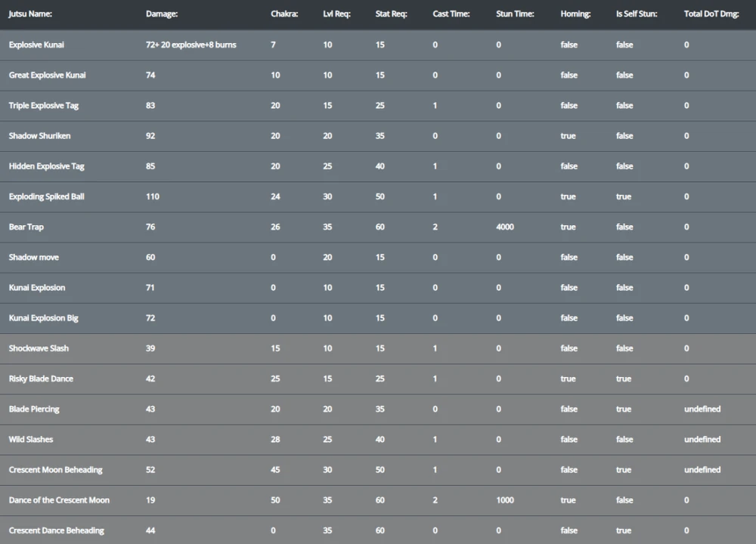This screenshot has width=756, height=544.
Task: Click the Chakra column header
Action: coord(284,14)
